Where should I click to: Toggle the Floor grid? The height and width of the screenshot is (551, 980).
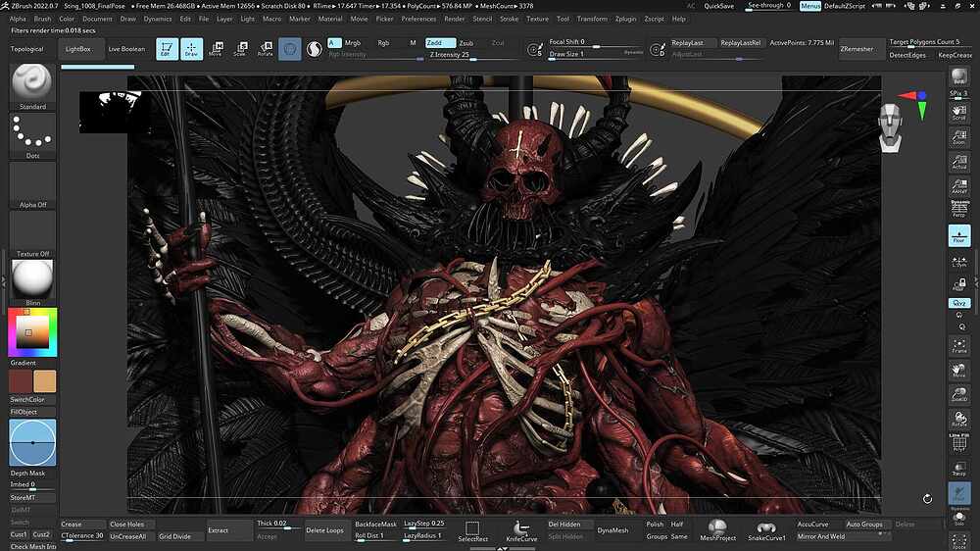point(958,235)
